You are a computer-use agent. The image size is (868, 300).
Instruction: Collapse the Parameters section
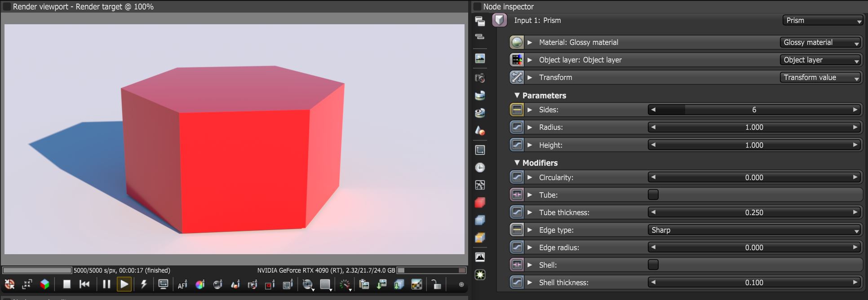[517, 95]
